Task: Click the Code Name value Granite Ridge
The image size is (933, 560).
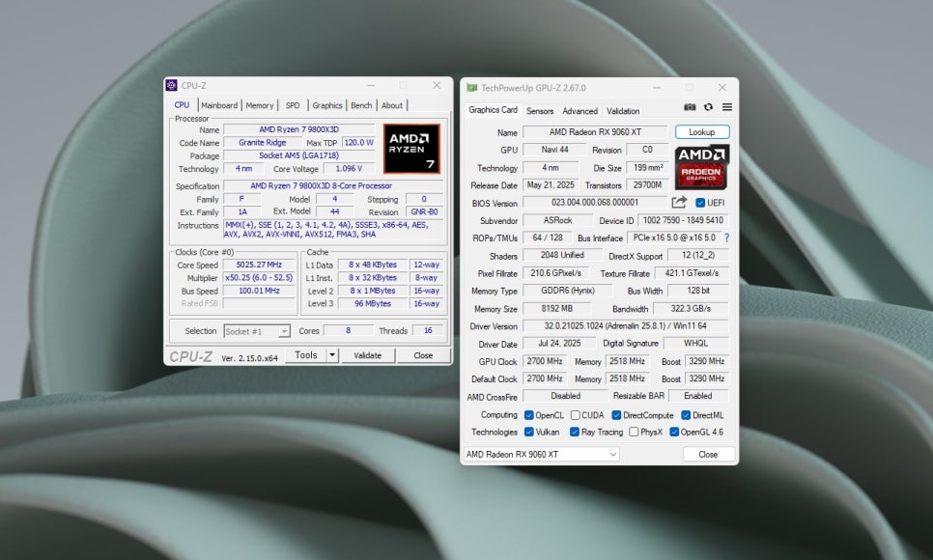Action: pyautogui.click(x=263, y=143)
